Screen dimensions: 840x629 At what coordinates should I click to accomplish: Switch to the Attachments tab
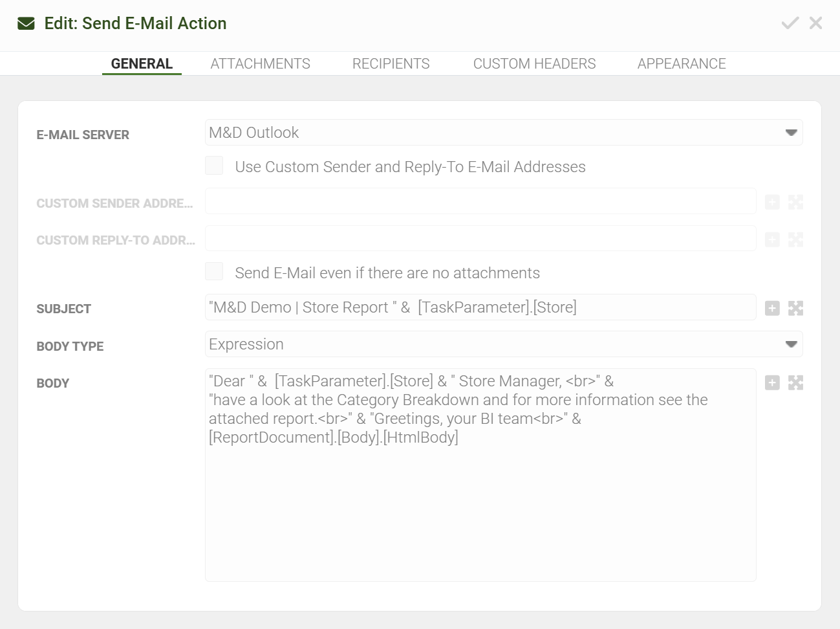point(260,63)
